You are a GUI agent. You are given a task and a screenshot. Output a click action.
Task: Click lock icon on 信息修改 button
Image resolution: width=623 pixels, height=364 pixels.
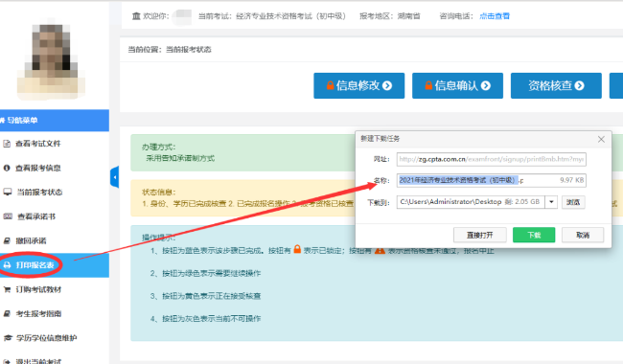[330, 85]
